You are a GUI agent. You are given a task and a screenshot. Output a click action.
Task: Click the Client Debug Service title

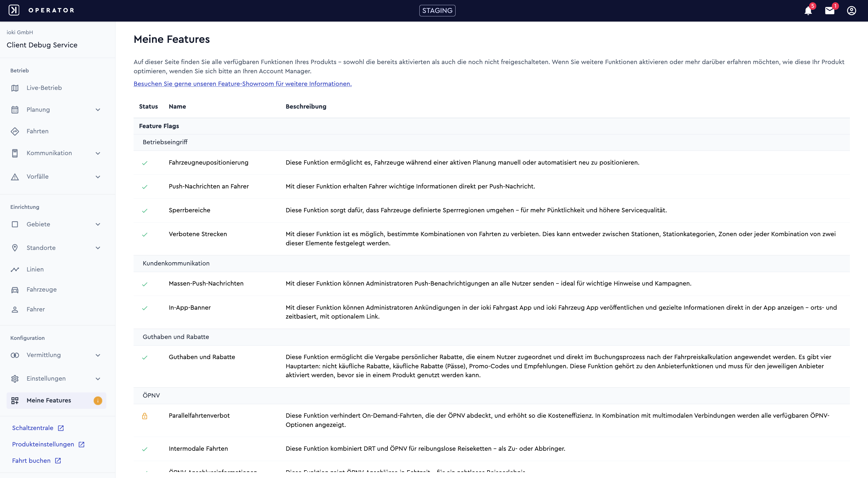point(42,45)
